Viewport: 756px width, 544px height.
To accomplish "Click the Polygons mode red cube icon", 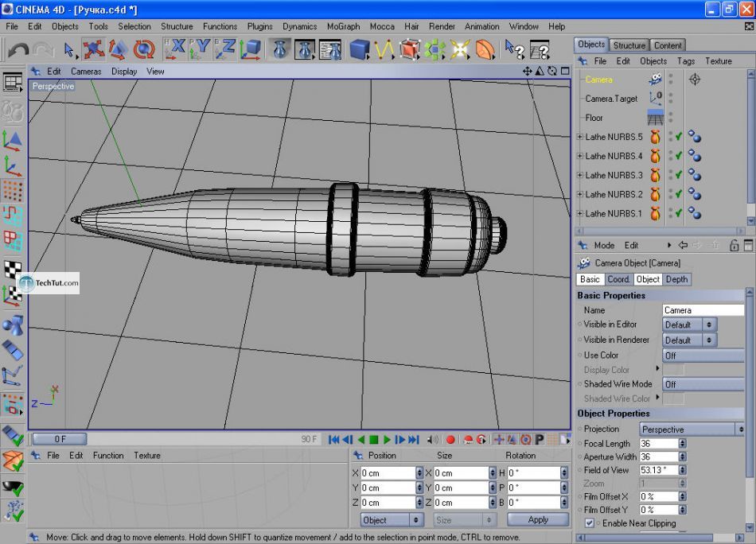I will pyautogui.click(x=13, y=241).
